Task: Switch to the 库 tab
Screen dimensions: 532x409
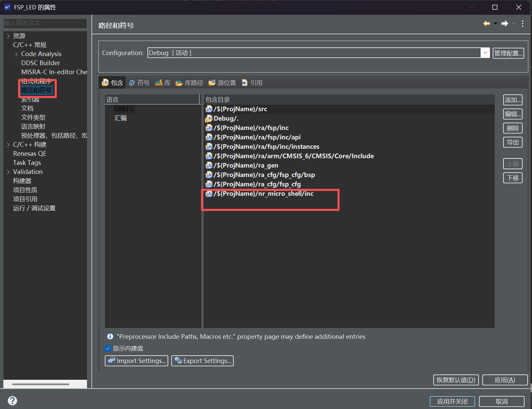Action: (x=163, y=83)
